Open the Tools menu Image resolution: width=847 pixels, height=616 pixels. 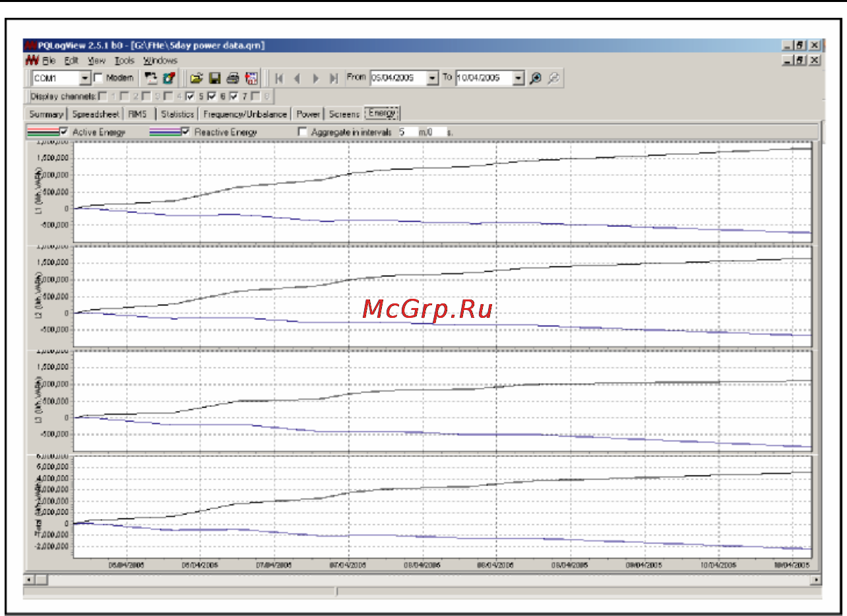pos(124,60)
